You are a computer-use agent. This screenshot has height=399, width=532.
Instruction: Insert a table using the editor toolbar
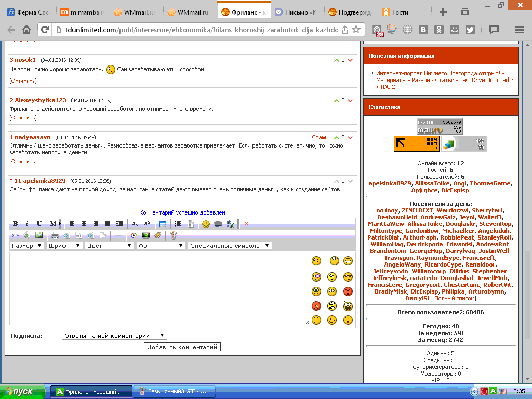(x=163, y=224)
